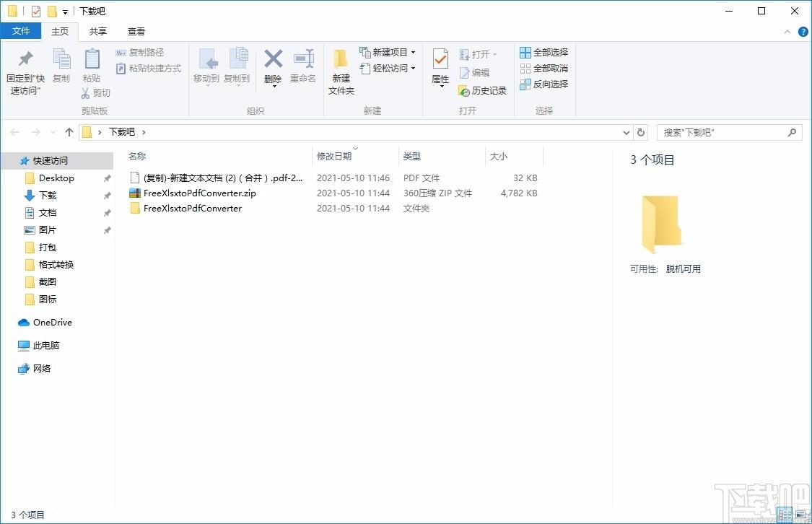This screenshot has height=524, width=812.
Task: Open the 图标 folder in sidebar
Action: (x=48, y=300)
